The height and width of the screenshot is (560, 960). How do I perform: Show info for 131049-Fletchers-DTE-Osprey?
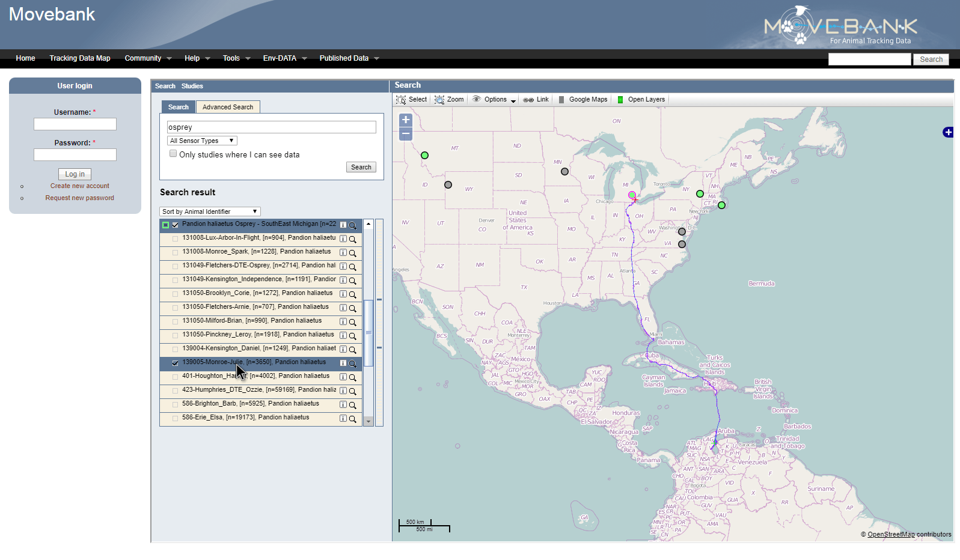pos(343,267)
